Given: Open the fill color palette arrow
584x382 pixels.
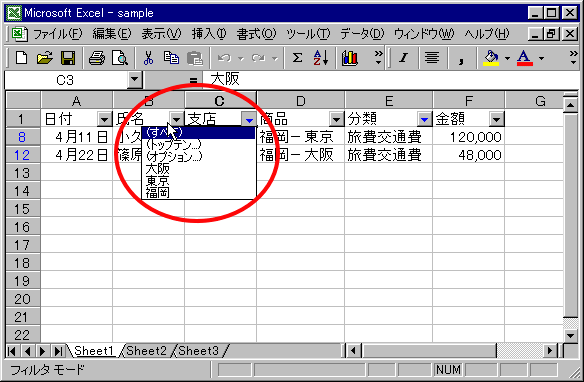Looking at the screenshot, I should [507, 58].
